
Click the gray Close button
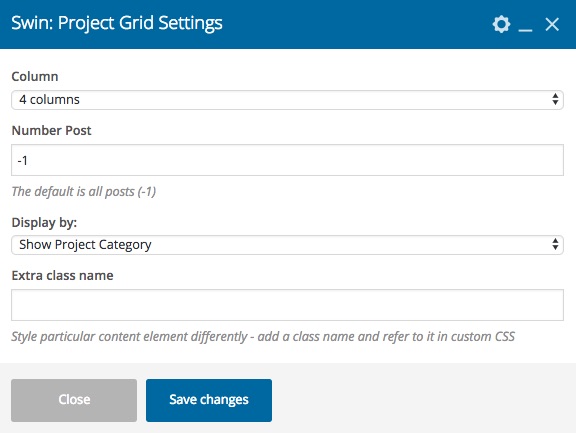tap(74, 400)
